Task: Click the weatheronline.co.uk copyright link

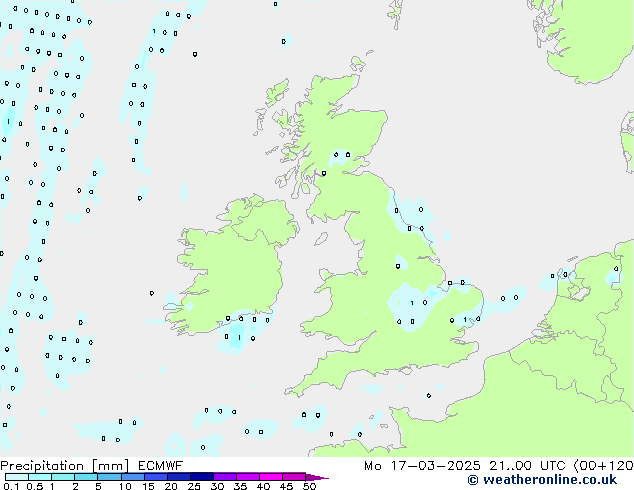Action: [x=542, y=480]
